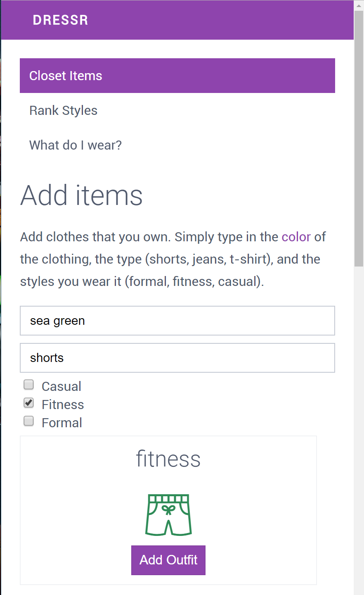Viewport: 364px width, 595px height.
Task: Click the scrollbar track below the thumb
Action: 359,413
